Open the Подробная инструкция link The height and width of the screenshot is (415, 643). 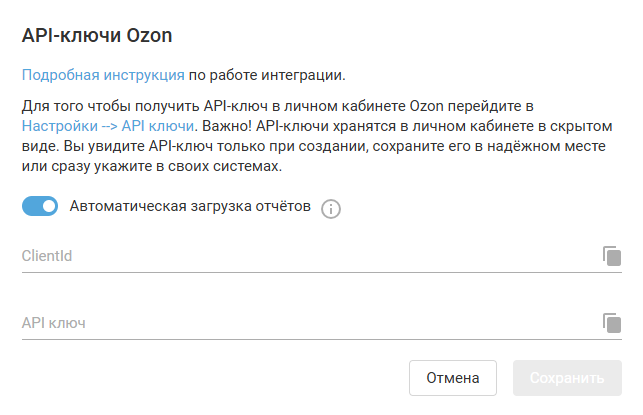(103, 74)
